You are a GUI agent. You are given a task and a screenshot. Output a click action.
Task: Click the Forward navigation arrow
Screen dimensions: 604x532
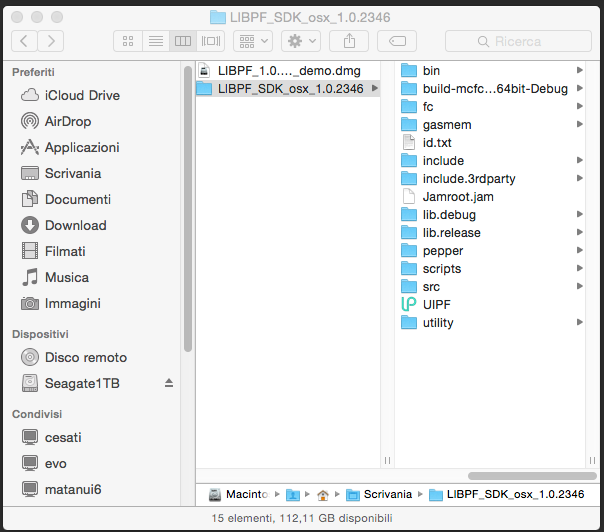50,41
